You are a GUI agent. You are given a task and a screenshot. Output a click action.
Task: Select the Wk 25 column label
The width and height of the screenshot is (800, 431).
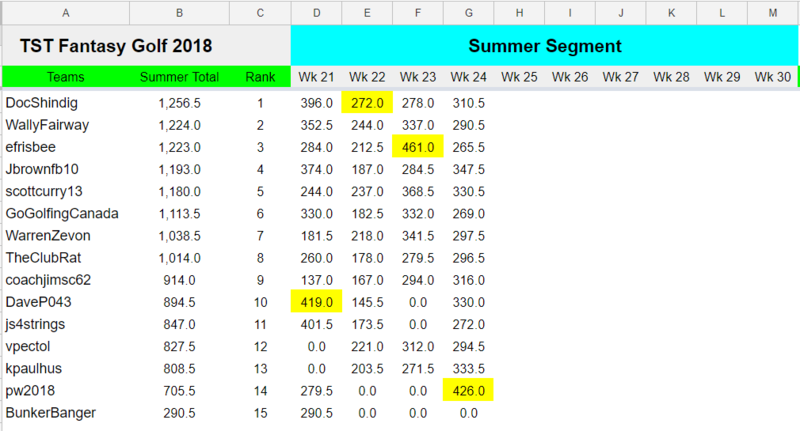519,77
